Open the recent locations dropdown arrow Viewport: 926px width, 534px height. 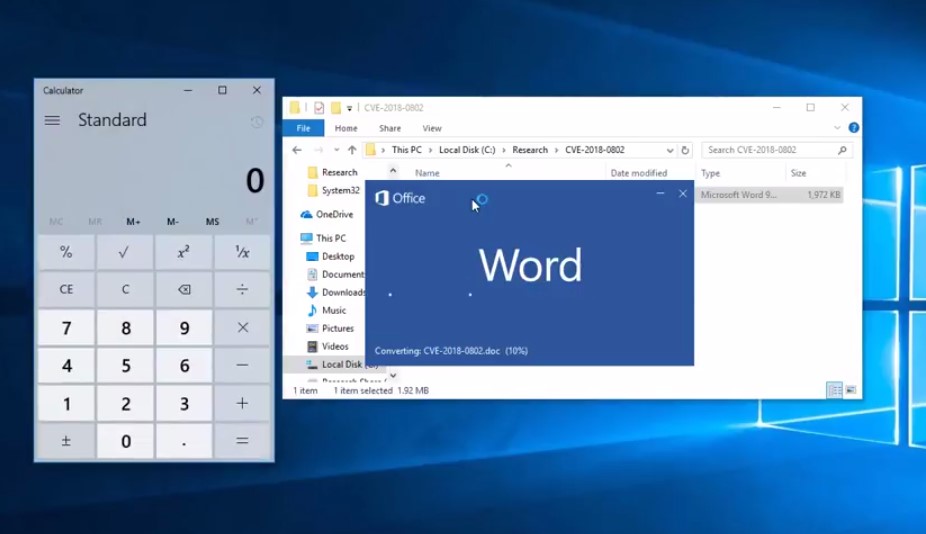[x=335, y=150]
